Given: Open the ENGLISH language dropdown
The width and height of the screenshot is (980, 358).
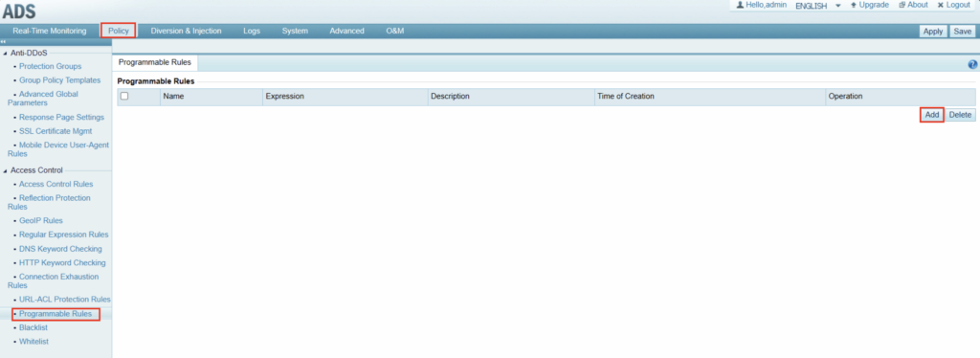Looking at the screenshot, I should pos(817,6).
